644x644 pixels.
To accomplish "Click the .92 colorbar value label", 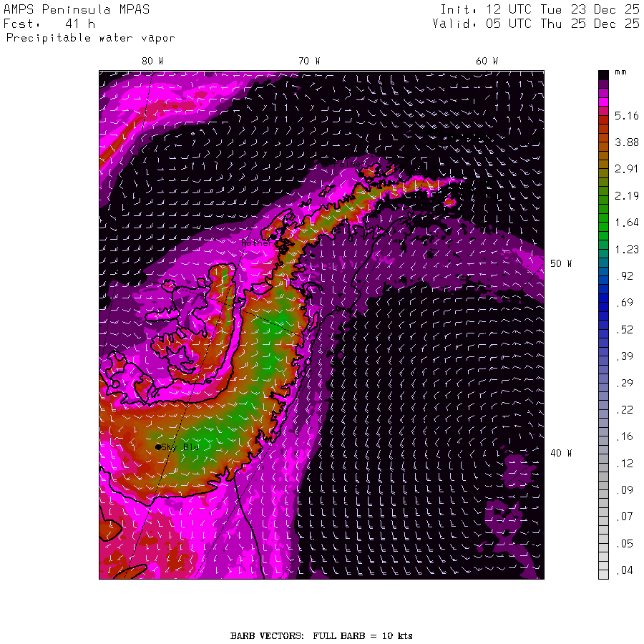I will click(x=625, y=276).
